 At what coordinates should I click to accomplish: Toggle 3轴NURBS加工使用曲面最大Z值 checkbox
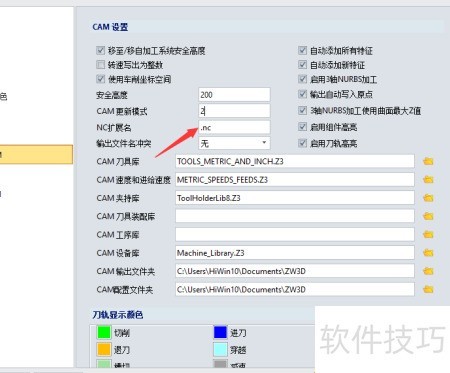[302, 110]
